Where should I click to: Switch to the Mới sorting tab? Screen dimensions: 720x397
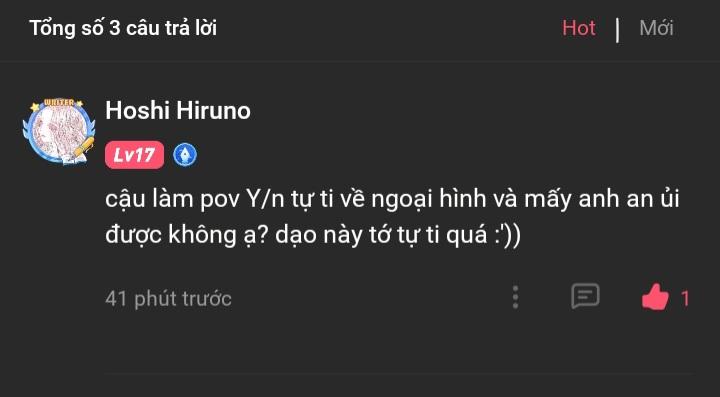click(x=656, y=28)
